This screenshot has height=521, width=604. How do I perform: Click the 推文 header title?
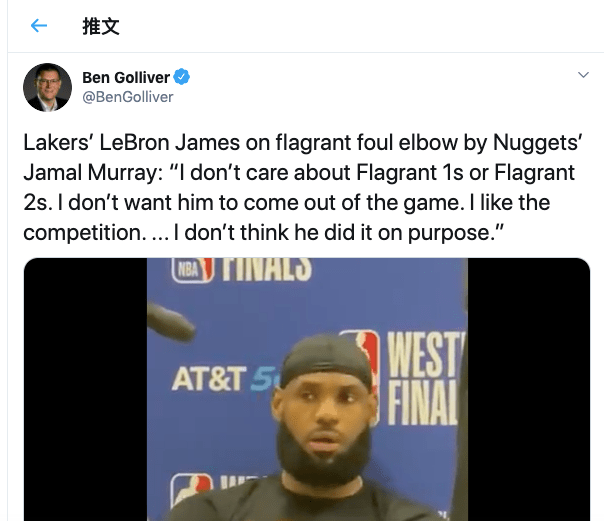click(x=101, y=26)
